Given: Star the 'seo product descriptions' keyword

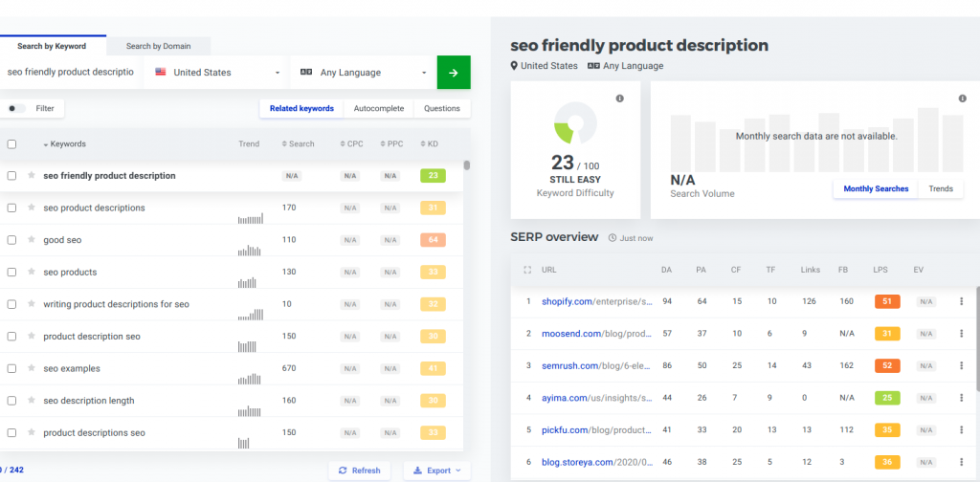Looking at the screenshot, I should click(x=31, y=208).
